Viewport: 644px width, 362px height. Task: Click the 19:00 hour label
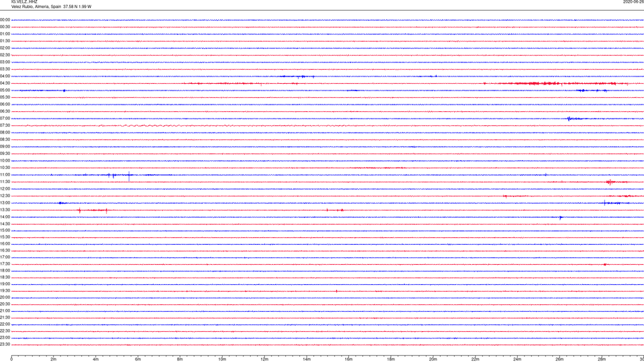coord(5,284)
